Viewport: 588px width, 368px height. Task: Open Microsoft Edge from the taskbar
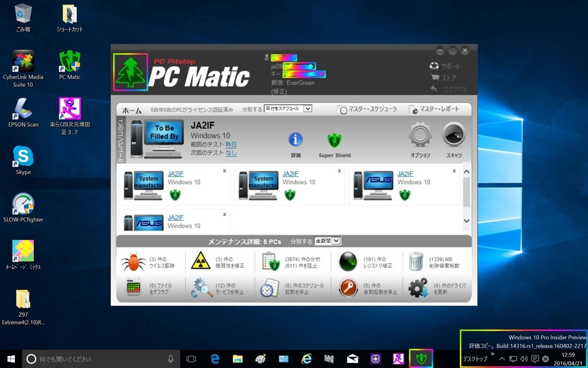[x=215, y=359]
